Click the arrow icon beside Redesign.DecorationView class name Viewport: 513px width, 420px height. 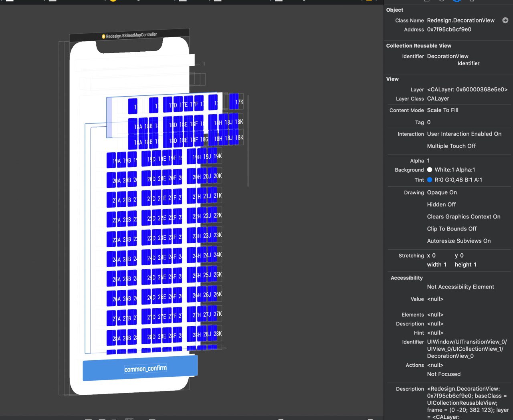(505, 20)
